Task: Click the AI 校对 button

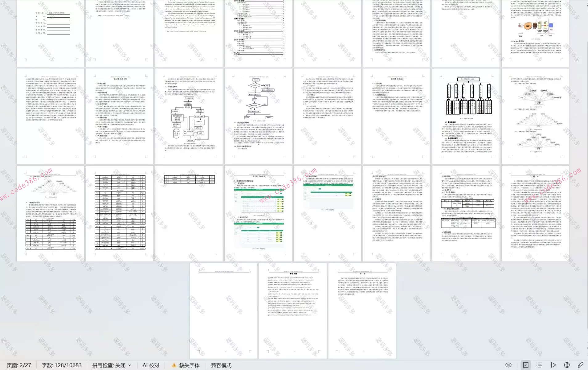Action: [x=151, y=365]
